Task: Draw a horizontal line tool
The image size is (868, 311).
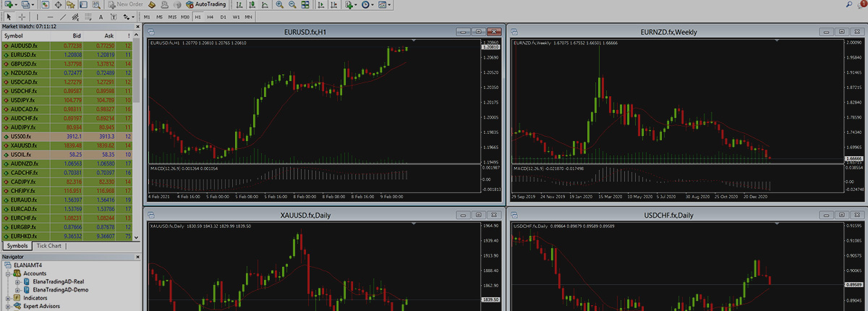Action: click(x=50, y=17)
